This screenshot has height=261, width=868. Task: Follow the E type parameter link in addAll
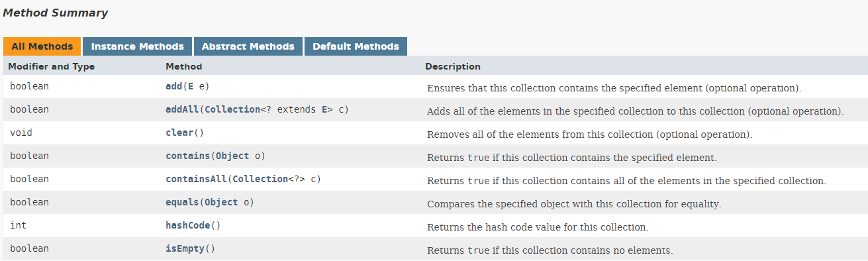pyautogui.click(x=324, y=109)
